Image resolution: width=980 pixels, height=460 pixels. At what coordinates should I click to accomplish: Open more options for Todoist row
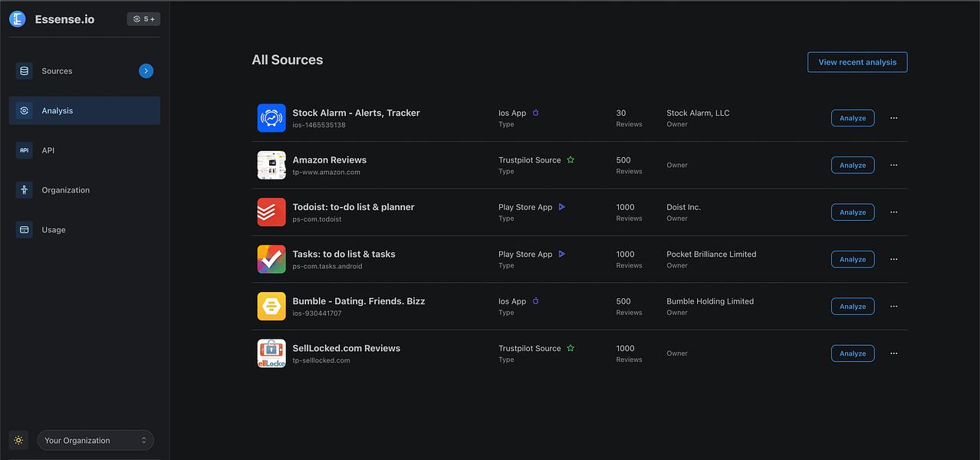click(893, 212)
